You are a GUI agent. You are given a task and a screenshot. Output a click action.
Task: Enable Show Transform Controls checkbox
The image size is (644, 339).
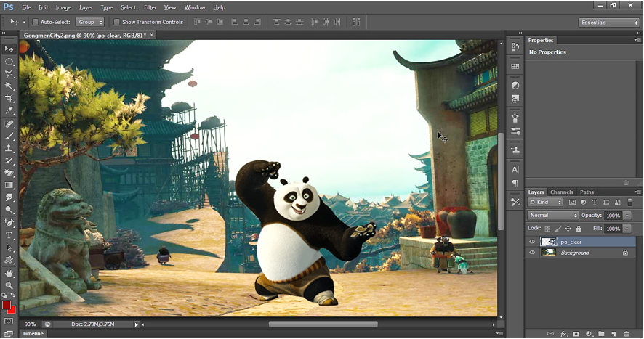[x=116, y=22]
